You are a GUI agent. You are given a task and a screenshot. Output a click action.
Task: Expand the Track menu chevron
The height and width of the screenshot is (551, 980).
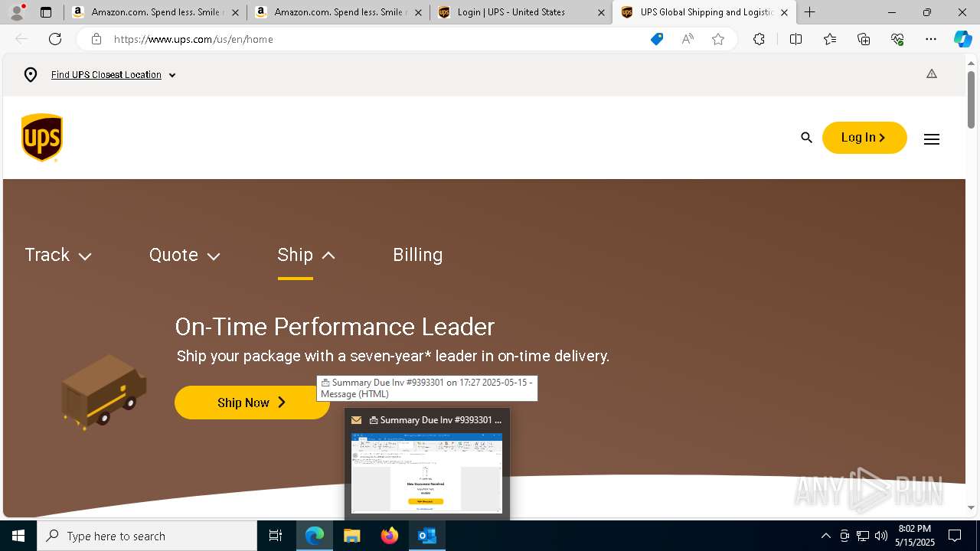(85, 256)
